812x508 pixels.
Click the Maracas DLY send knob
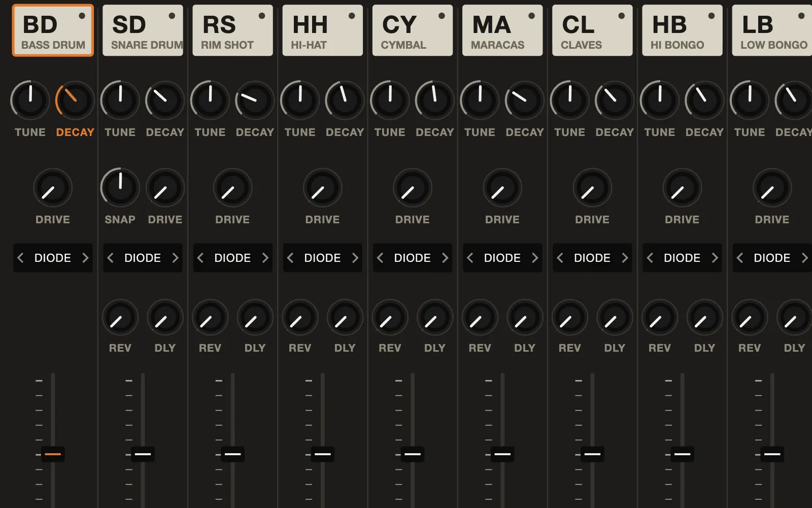point(525,318)
